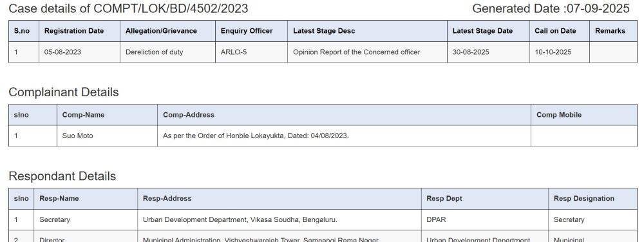
Task: Click the registration date 05-08-2023 cell
Action: 79,52
